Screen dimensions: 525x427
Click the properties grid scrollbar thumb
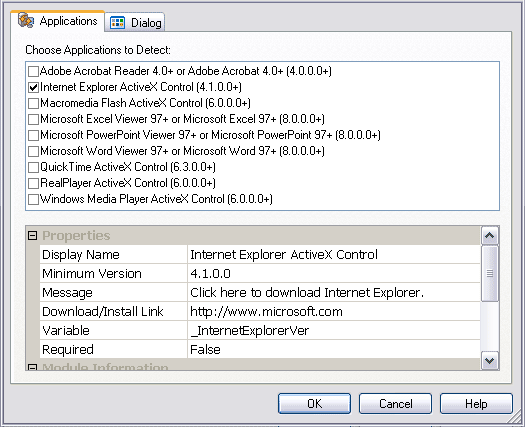tap(490, 274)
